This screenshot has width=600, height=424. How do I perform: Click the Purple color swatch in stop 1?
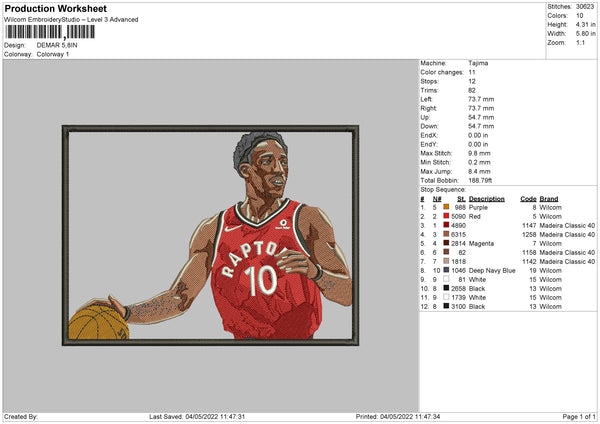tap(445, 207)
